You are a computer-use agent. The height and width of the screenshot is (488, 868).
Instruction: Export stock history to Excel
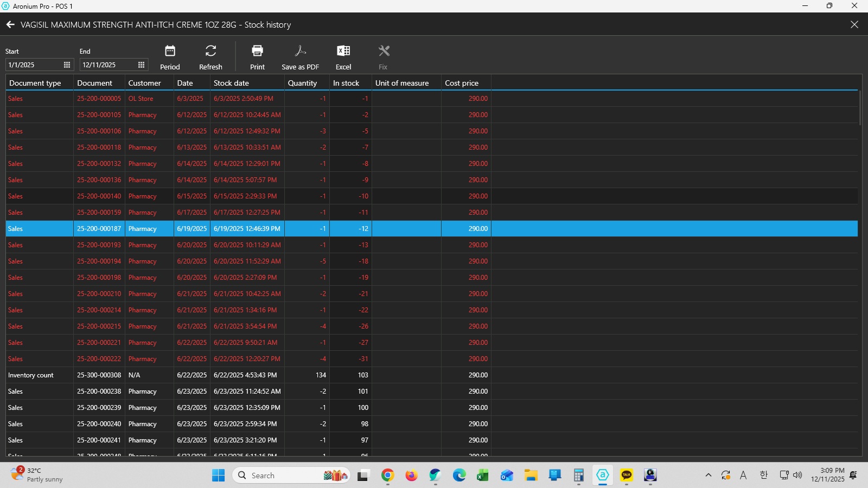click(343, 52)
